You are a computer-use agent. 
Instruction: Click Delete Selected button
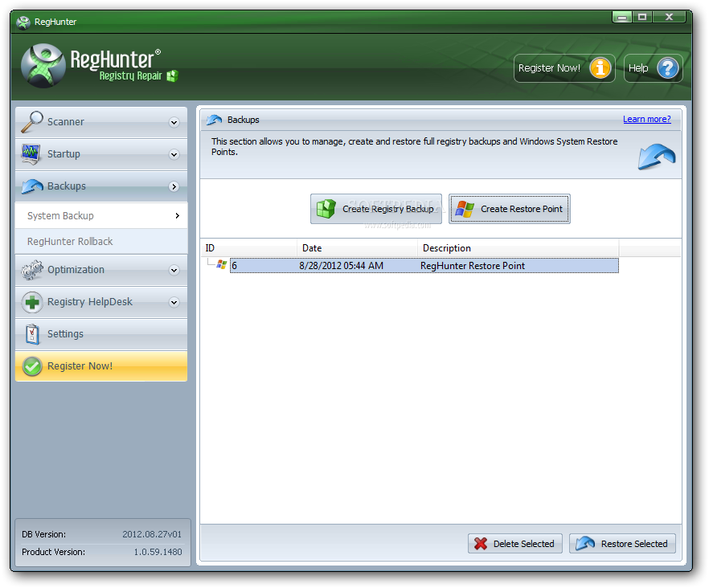coord(515,543)
